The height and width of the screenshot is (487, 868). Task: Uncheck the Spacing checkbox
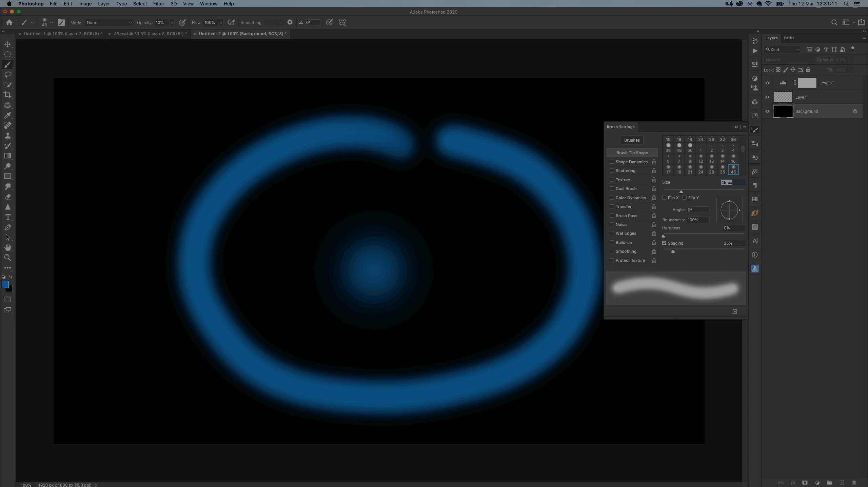(664, 243)
